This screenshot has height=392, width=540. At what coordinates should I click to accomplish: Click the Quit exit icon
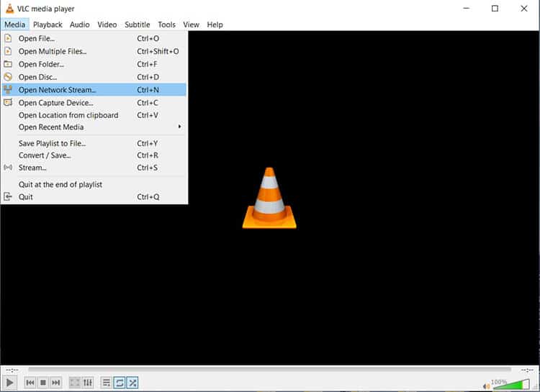click(x=8, y=197)
